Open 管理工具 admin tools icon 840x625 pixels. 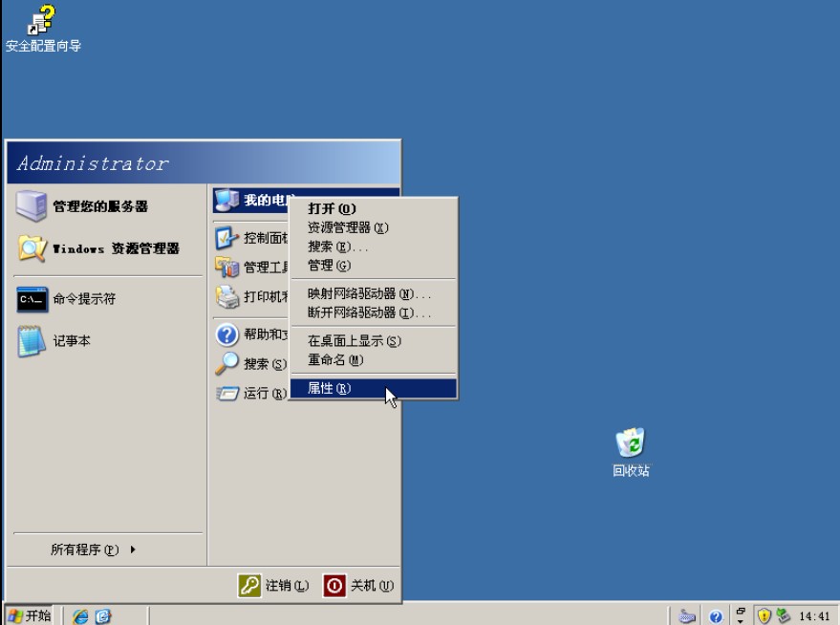(x=226, y=267)
